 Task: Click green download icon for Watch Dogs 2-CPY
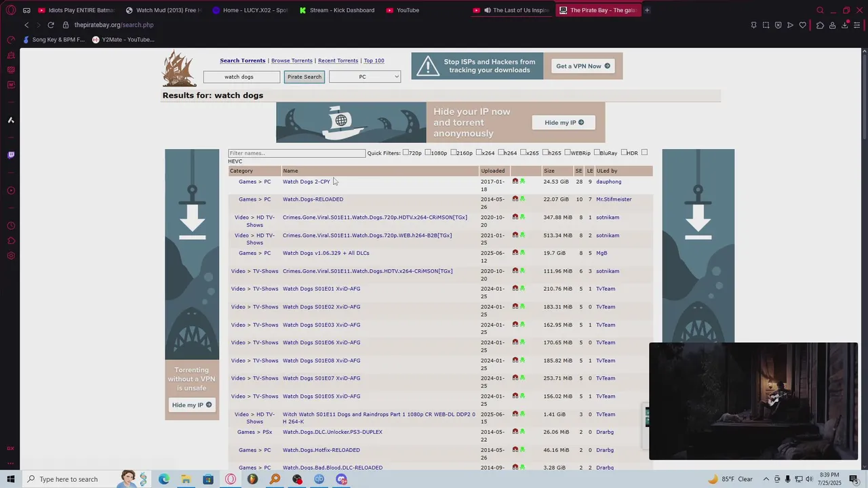click(522, 182)
